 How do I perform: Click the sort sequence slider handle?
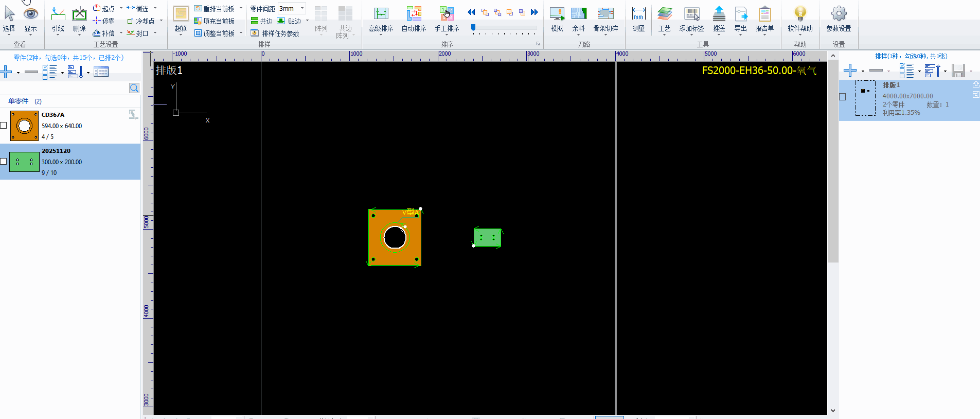(x=473, y=27)
